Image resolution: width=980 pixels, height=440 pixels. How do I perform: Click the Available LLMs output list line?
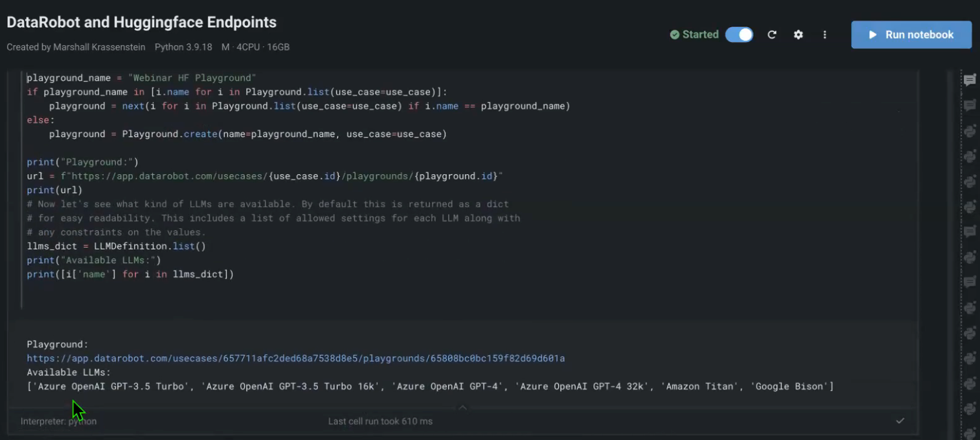(x=430, y=386)
